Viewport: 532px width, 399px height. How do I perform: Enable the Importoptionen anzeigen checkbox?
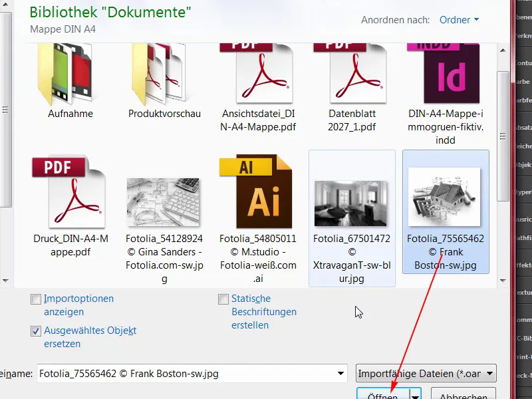point(36,299)
